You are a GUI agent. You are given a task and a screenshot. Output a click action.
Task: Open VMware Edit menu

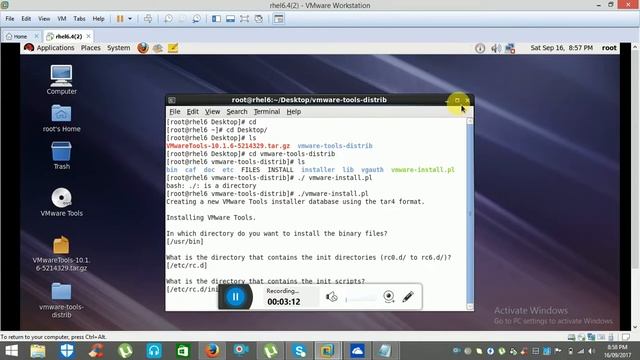pos(26,19)
